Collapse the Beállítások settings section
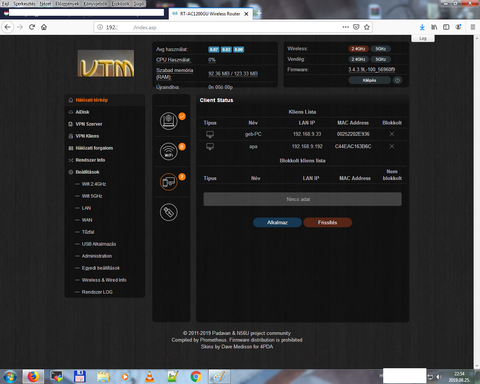 click(x=88, y=172)
